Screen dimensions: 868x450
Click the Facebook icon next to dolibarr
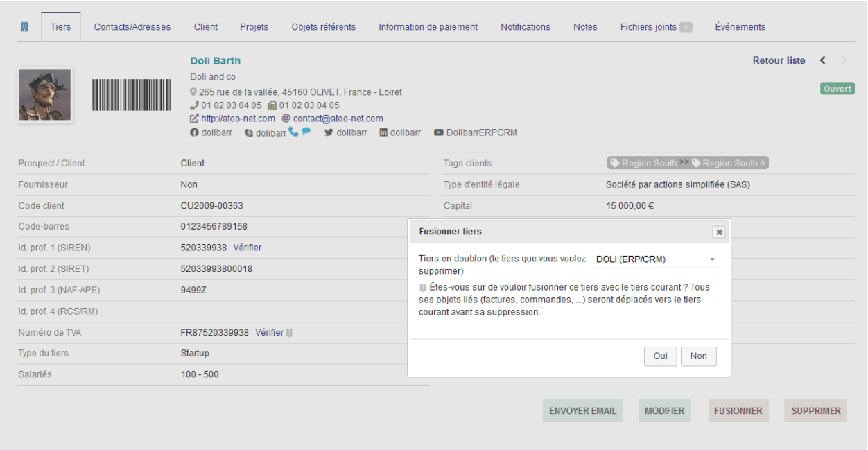[195, 132]
